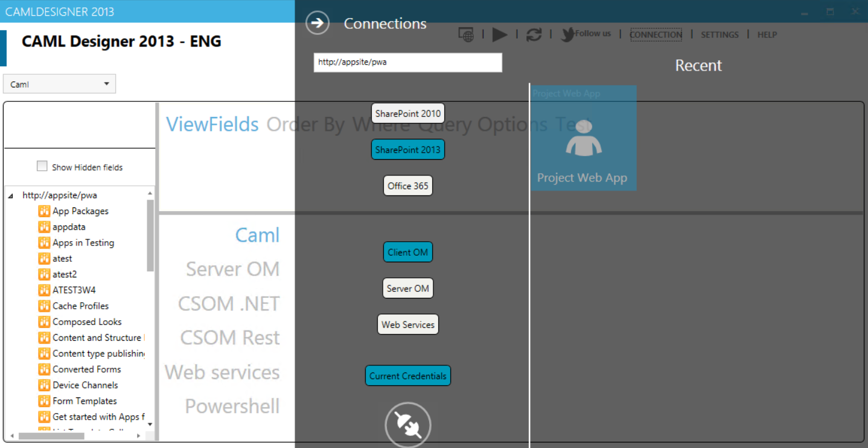This screenshot has width=868, height=448.
Task: Click the plug connect icon
Action: pos(408,425)
